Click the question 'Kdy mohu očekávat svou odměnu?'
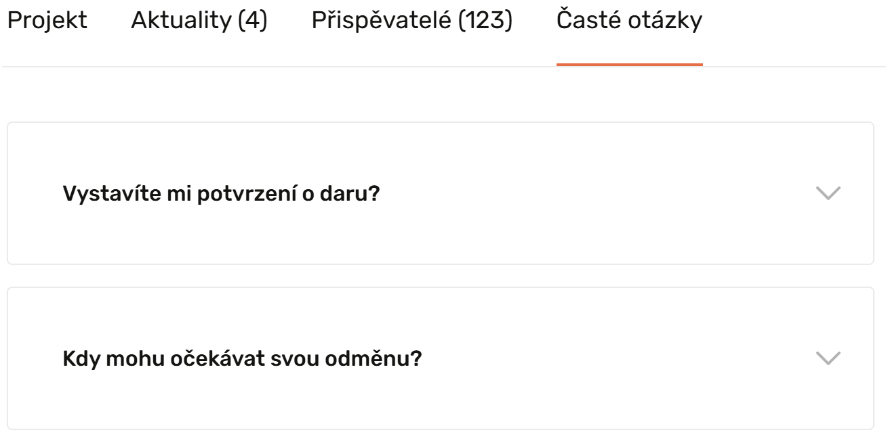 (242, 358)
